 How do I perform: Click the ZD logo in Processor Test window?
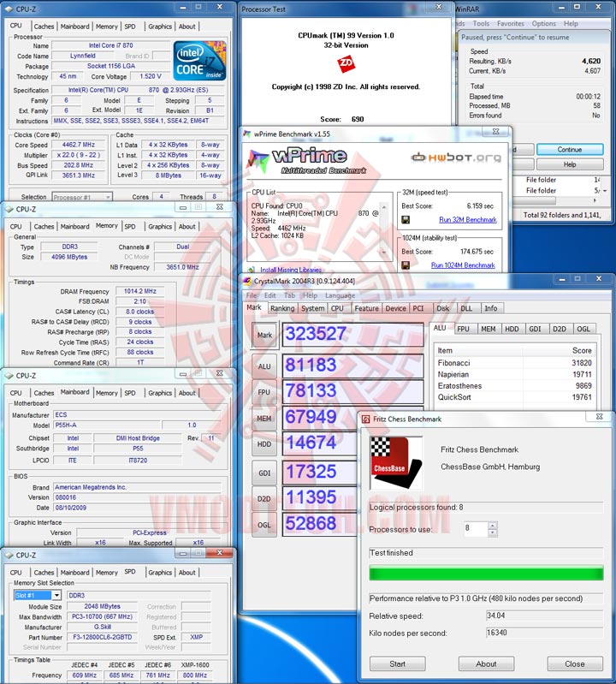(346, 63)
